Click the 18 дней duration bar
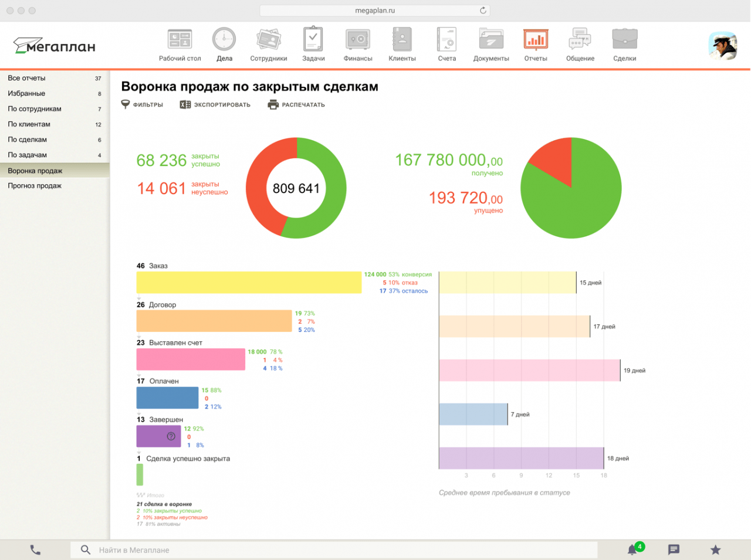 (x=521, y=459)
